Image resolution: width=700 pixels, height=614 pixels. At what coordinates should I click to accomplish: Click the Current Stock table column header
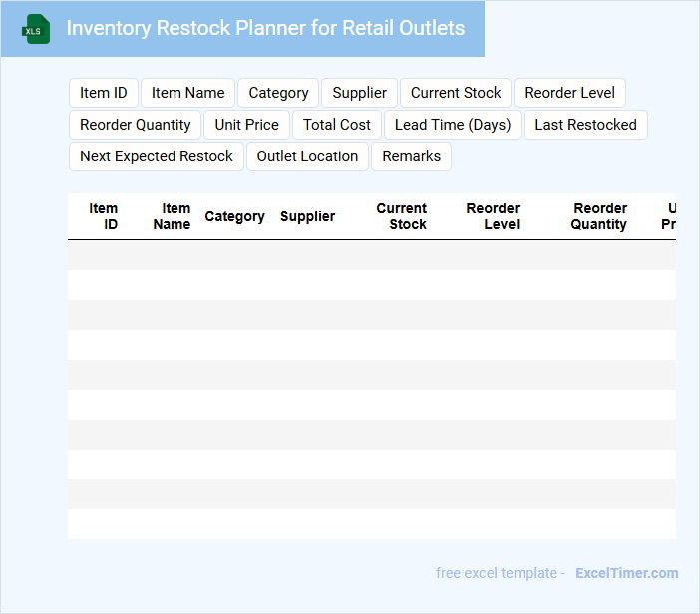tap(402, 216)
